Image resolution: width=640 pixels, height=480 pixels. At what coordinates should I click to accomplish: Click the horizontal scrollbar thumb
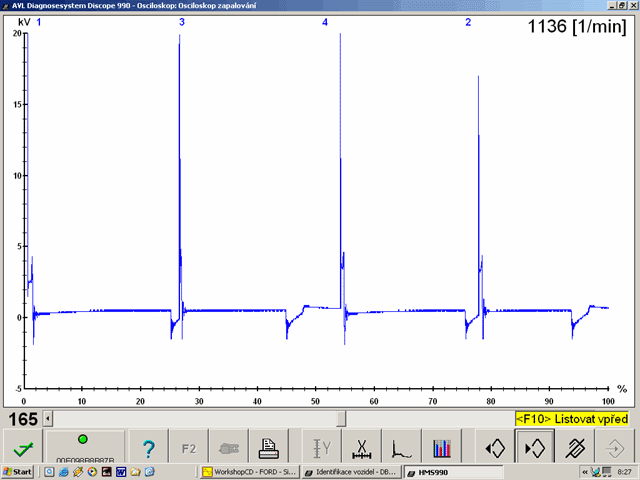[341, 419]
